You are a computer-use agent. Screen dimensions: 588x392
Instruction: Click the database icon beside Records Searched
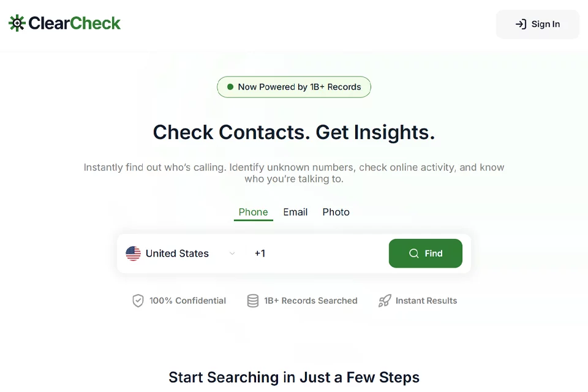coord(253,301)
